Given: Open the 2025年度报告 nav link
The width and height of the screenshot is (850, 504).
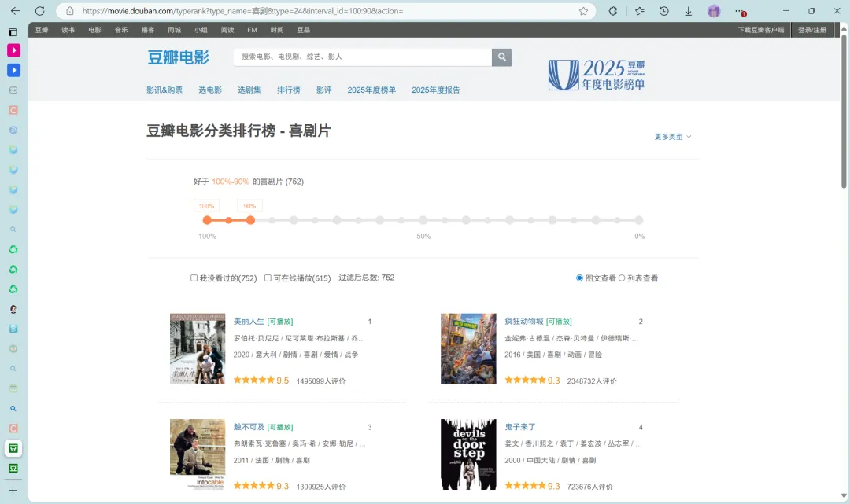Looking at the screenshot, I should click(436, 90).
